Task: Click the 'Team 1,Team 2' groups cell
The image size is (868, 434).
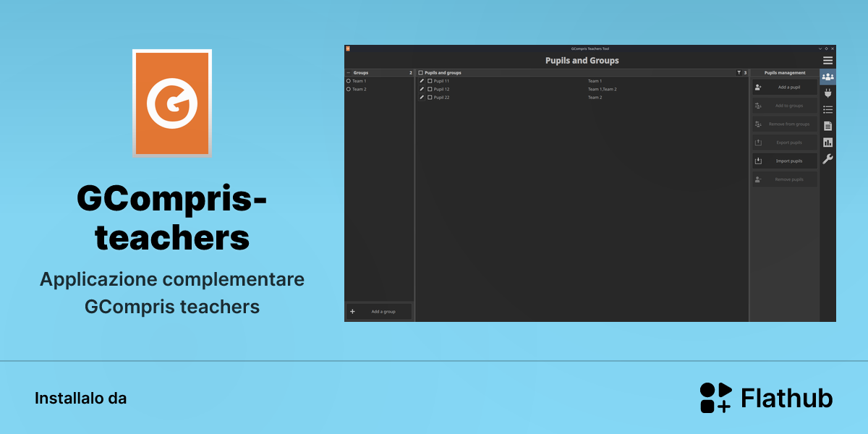Action: click(603, 89)
